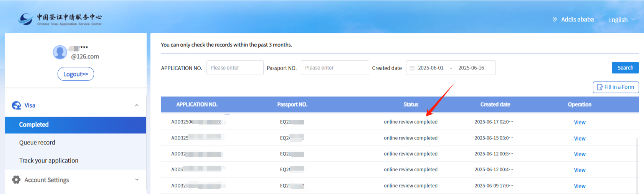Viewport: 644px width, 194px height.
Task: Click the blue Search button
Action: coord(625,68)
